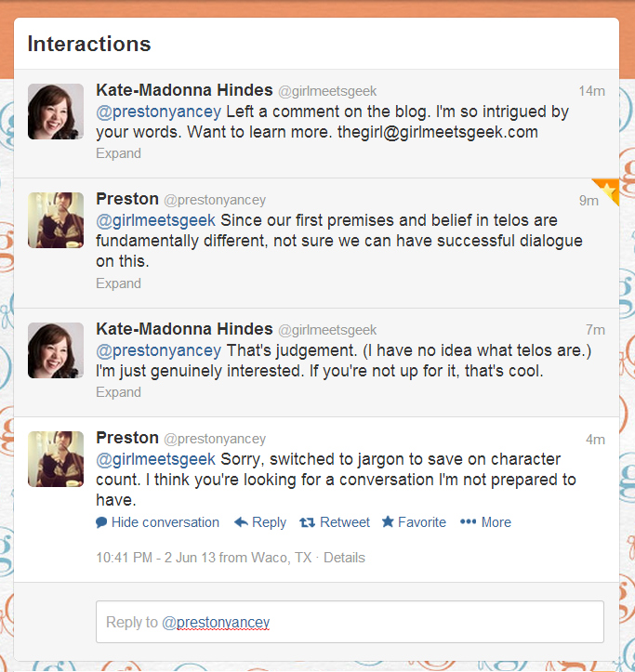Open Kate-Madonna's avatar on the 7m tweet
Image resolution: width=635 pixels, height=672 pixels.
pyautogui.click(x=56, y=350)
